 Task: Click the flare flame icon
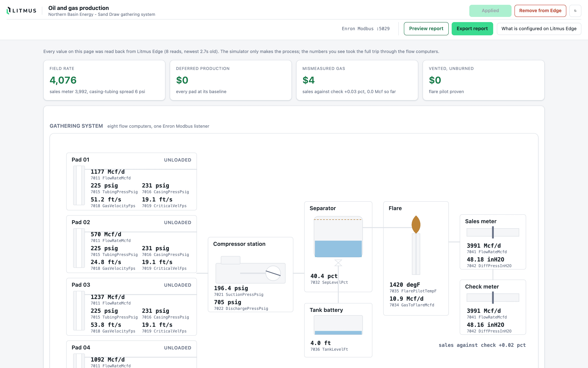click(416, 224)
